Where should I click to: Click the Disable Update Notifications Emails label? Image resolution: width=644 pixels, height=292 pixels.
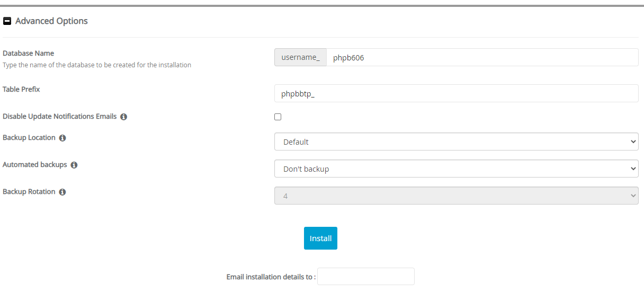[x=59, y=116]
